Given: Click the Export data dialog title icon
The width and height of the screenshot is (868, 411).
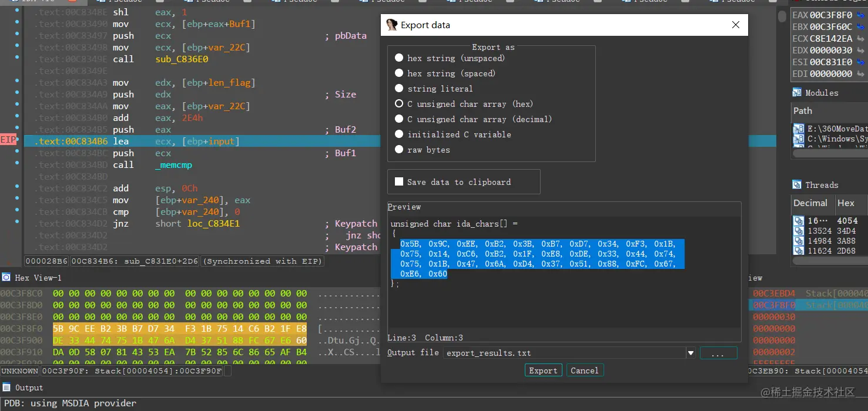Looking at the screenshot, I should 391,25.
